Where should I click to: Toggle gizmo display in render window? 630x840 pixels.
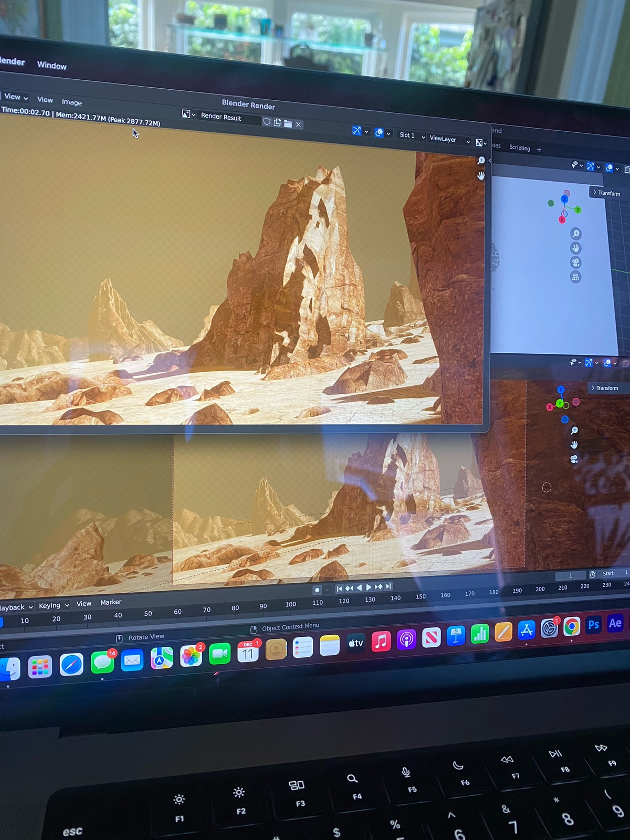[x=357, y=131]
